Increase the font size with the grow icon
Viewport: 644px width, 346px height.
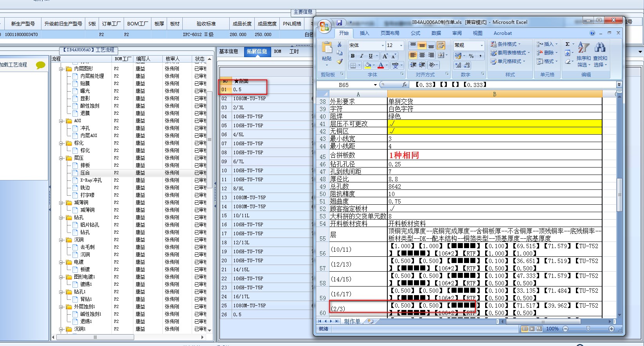pos(385,56)
